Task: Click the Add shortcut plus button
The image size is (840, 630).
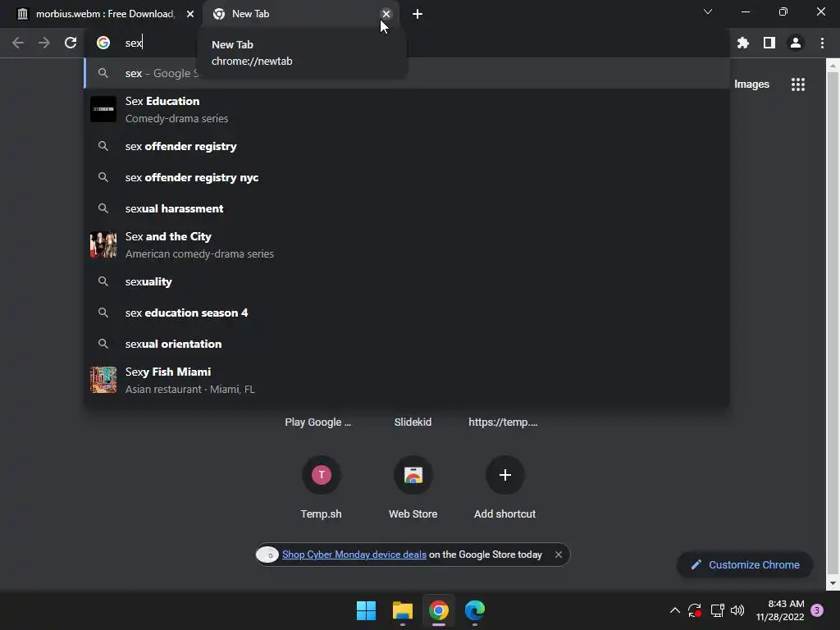Action: click(504, 475)
